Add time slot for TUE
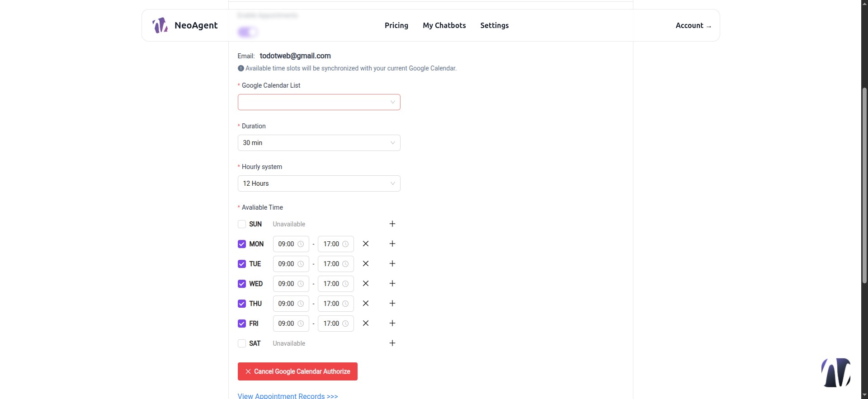This screenshot has width=868, height=399. pos(392,263)
